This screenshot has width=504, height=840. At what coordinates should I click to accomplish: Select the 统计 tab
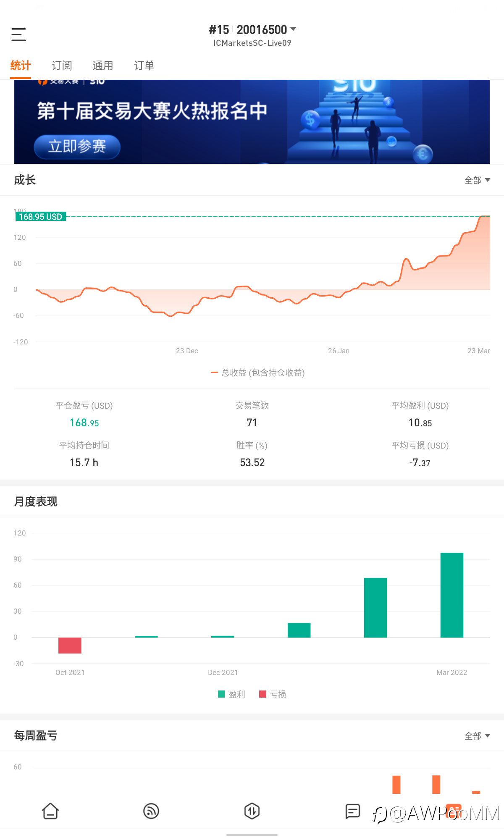point(21,66)
